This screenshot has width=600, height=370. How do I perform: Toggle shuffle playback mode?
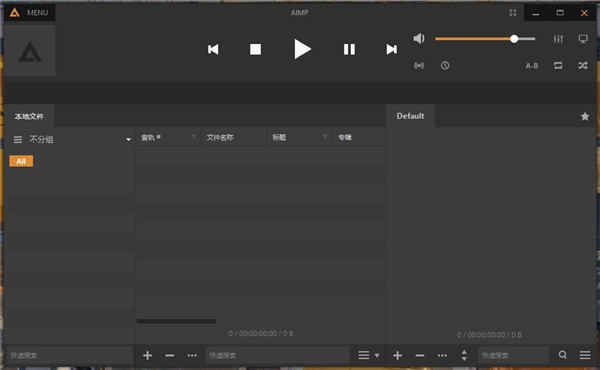583,66
